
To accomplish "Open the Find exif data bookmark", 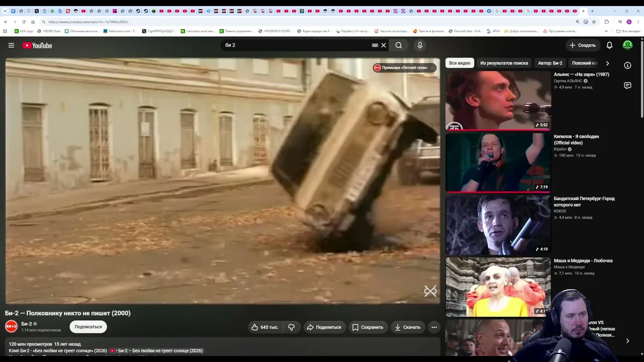I will [465, 31].
